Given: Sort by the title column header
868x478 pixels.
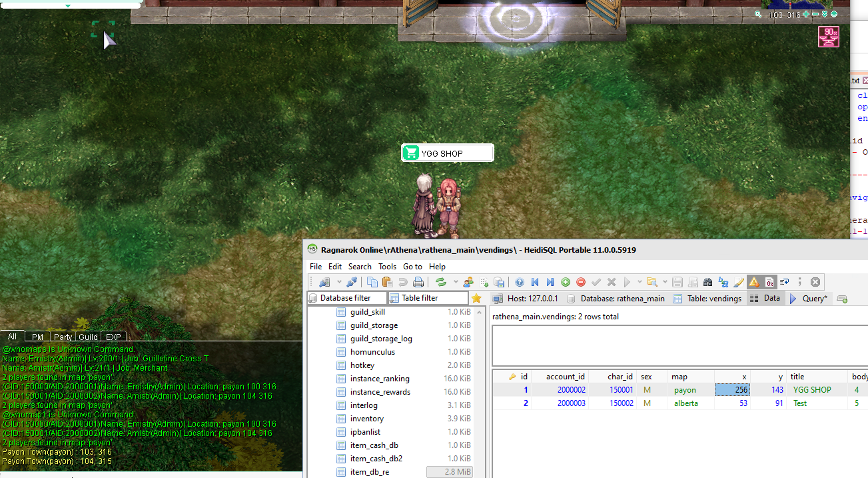Looking at the screenshot, I should point(817,377).
